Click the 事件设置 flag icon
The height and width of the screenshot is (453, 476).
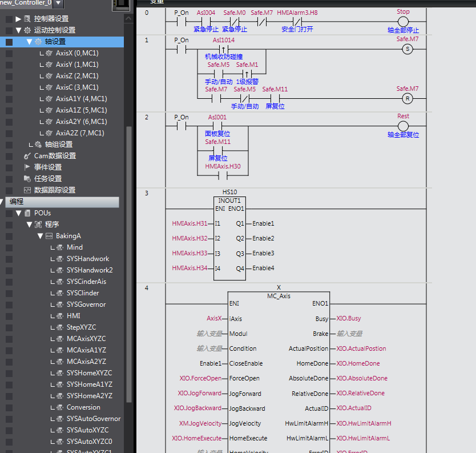pos(27,167)
